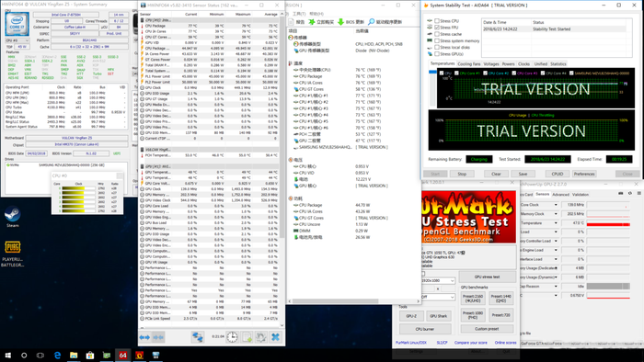Uncheck Stress FPU checkbox
The width and height of the screenshot is (644, 362).
[437, 28]
